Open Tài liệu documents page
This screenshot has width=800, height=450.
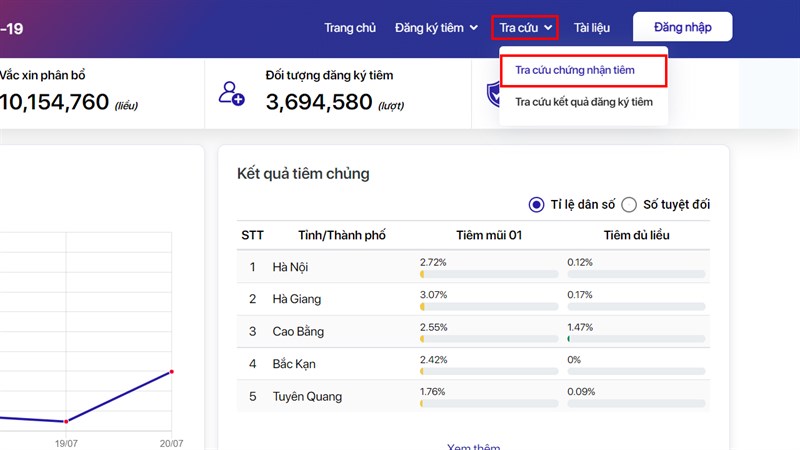point(591,28)
